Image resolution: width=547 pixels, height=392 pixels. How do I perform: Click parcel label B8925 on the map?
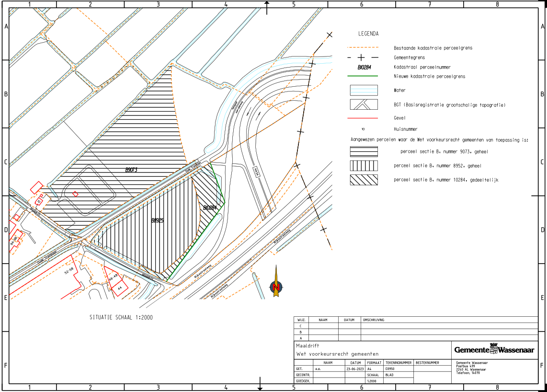click(158, 221)
